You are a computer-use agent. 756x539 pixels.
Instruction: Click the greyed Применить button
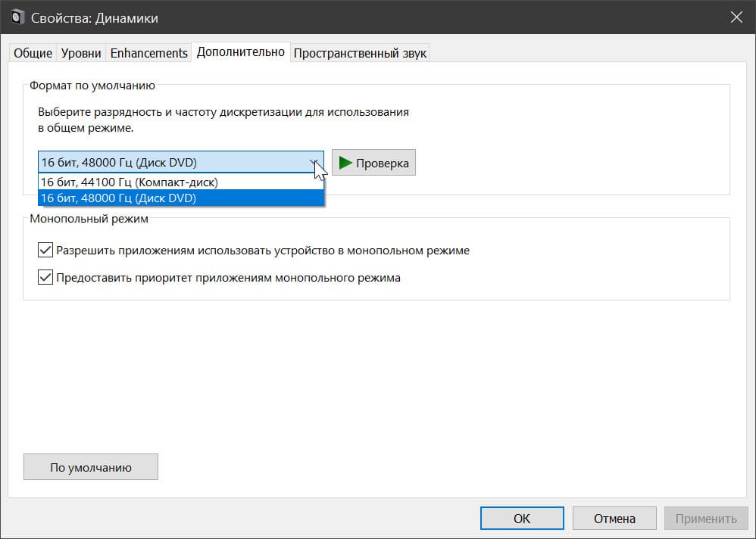[x=706, y=519]
